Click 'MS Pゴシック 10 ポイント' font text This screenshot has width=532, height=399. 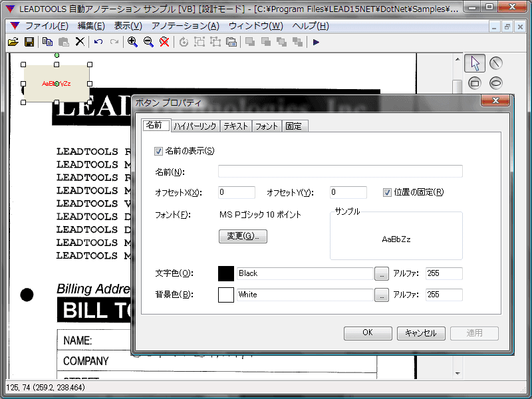pyautogui.click(x=260, y=215)
